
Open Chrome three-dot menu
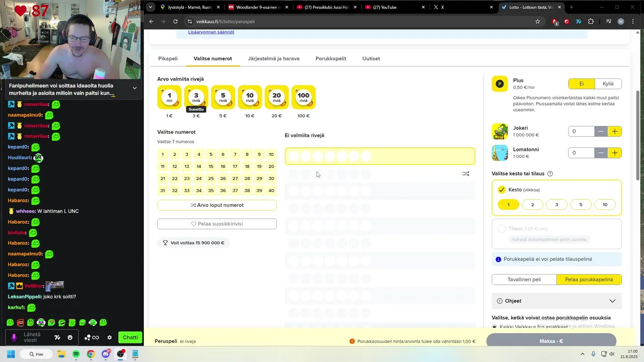pyautogui.click(x=632, y=22)
